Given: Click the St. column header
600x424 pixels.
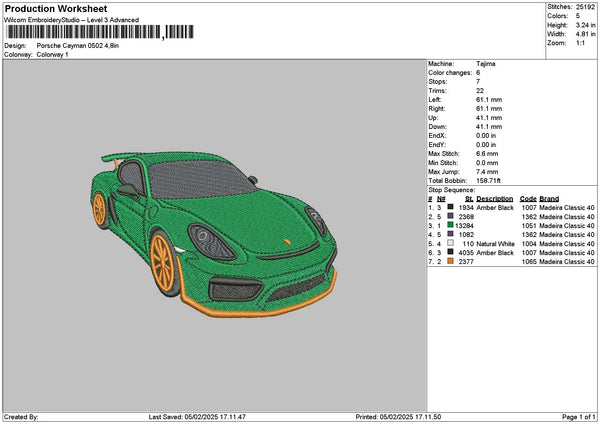Looking at the screenshot, I should pos(468,198).
